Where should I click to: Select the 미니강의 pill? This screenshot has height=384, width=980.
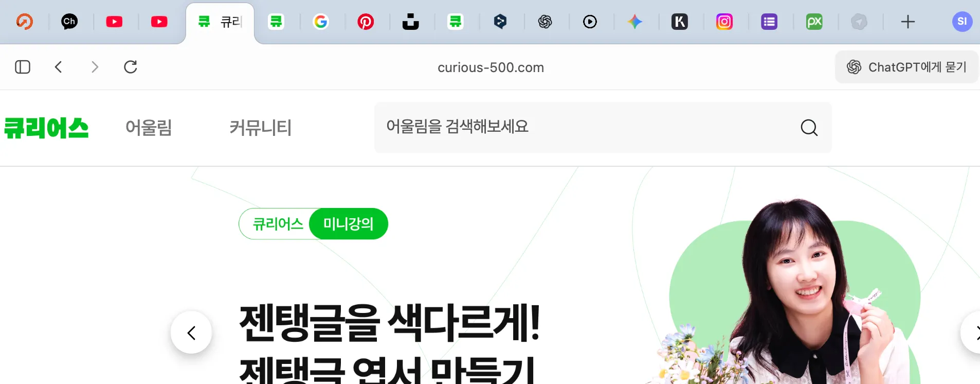(x=349, y=224)
